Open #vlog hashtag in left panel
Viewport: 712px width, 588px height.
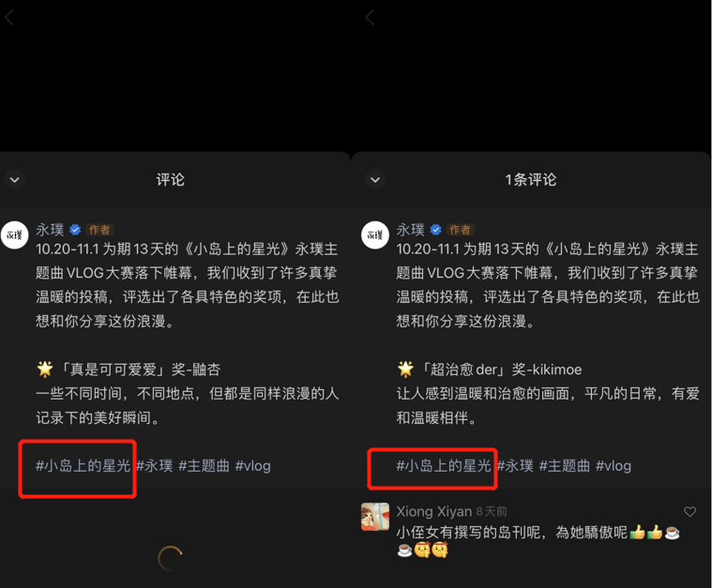[253, 466]
